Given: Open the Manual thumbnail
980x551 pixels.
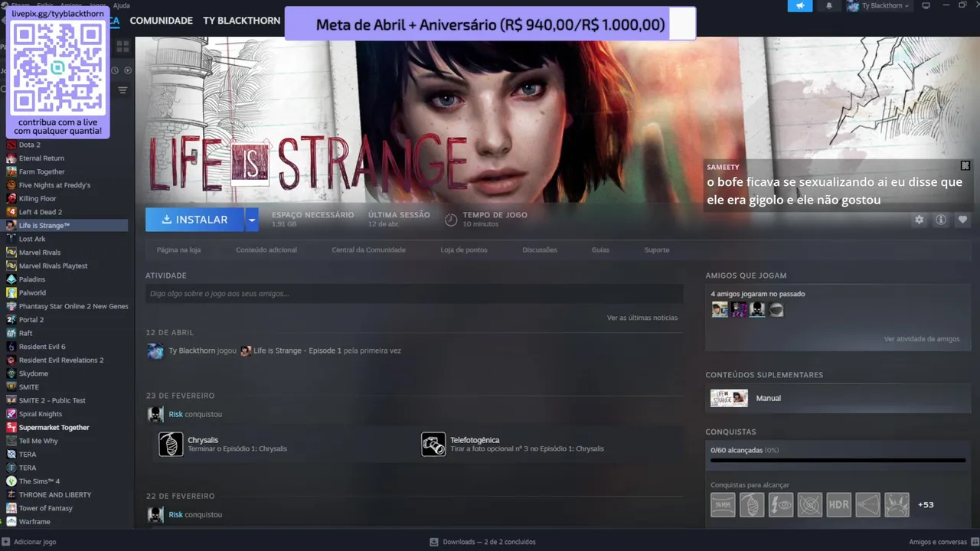Looking at the screenshot, I should tap(729, 398).
